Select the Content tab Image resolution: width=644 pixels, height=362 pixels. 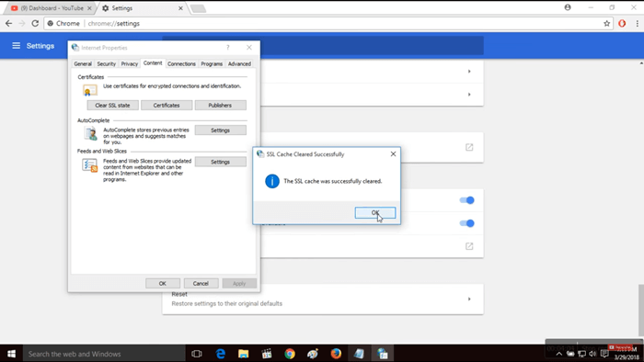coord(153,63)
